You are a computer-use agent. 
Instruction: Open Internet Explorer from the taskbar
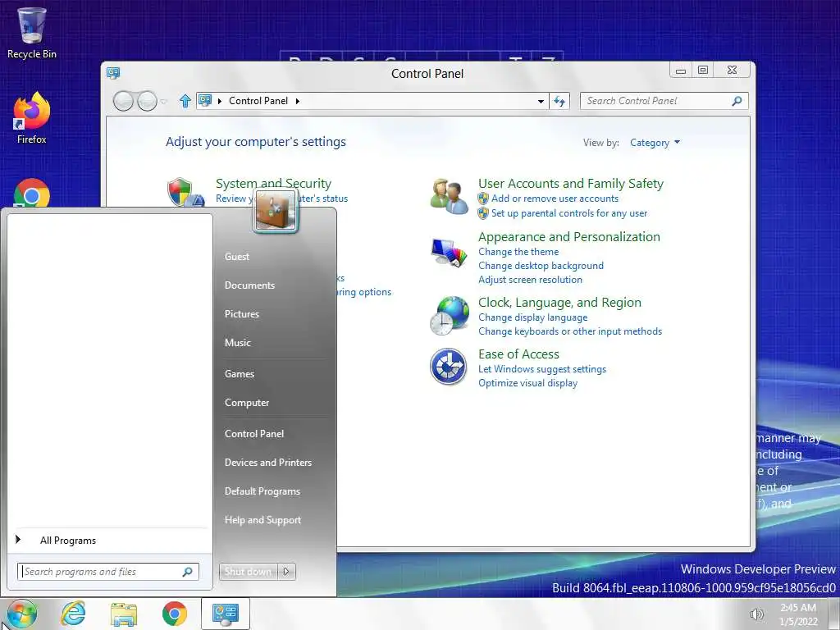pos(73,614)
